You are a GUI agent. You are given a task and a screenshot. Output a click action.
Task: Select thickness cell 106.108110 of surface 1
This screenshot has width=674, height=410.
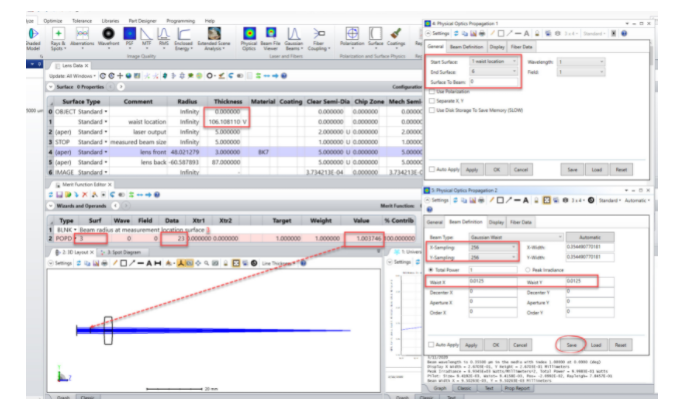[x=228, y=122]
